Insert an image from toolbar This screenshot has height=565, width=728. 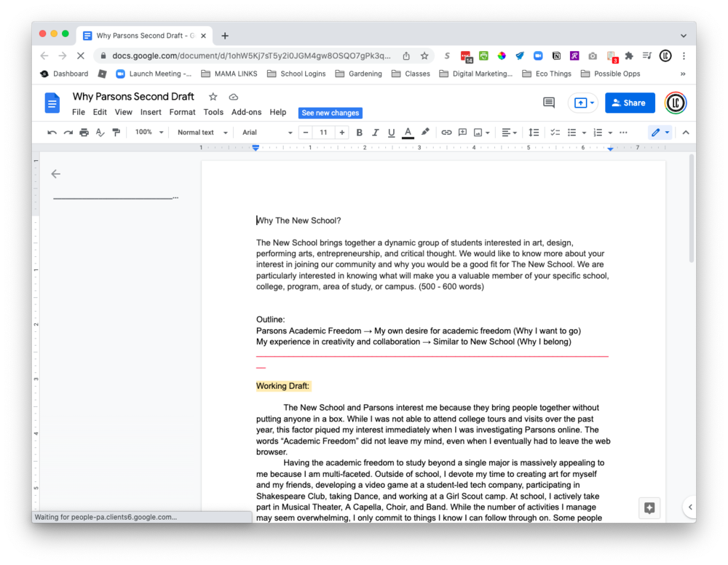point(478,133)
